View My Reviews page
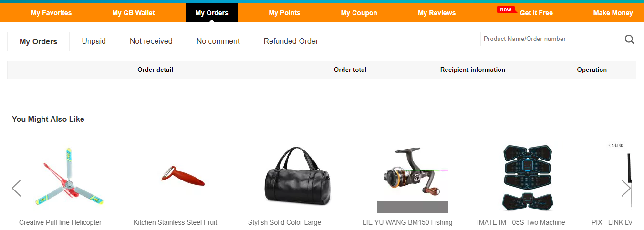 tap(436, 13)
